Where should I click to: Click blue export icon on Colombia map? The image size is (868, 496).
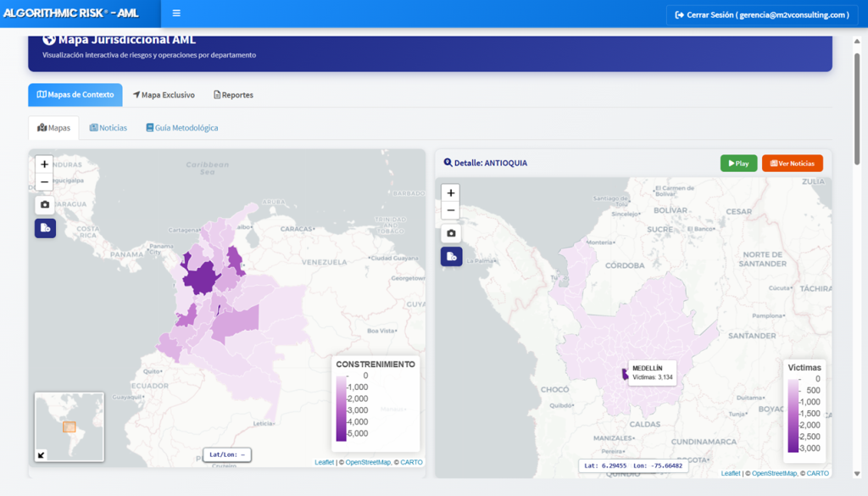[46, 228]
